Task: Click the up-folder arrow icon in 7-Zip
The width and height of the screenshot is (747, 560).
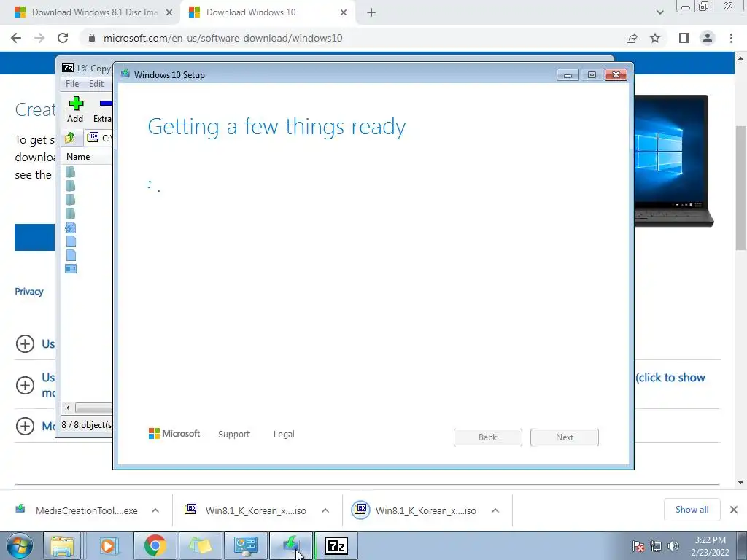Action: [x=70, y=138]
